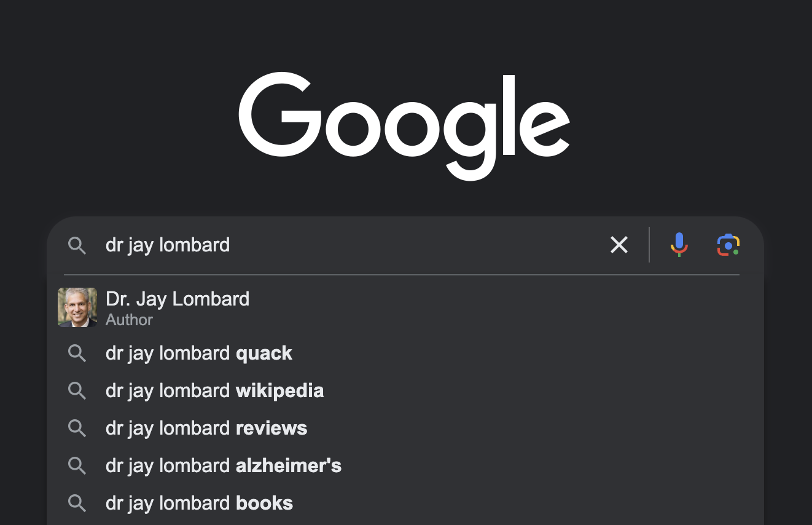The width and height of the screenshot is (812, 525).
Task: Pick the "dr jay lombard reviews" suggestion
Action: 405,428
